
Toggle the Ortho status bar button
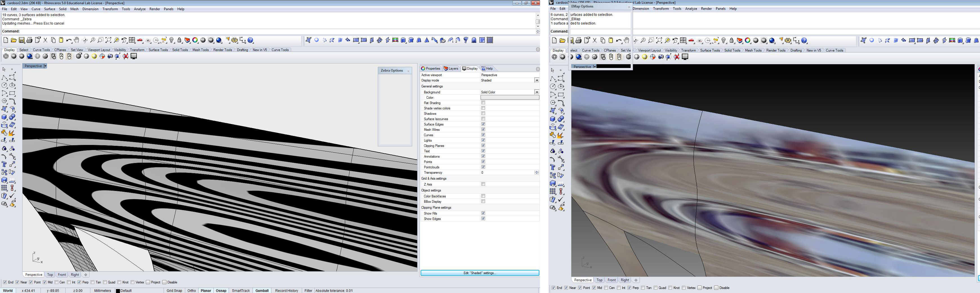[x=192, y=291]
